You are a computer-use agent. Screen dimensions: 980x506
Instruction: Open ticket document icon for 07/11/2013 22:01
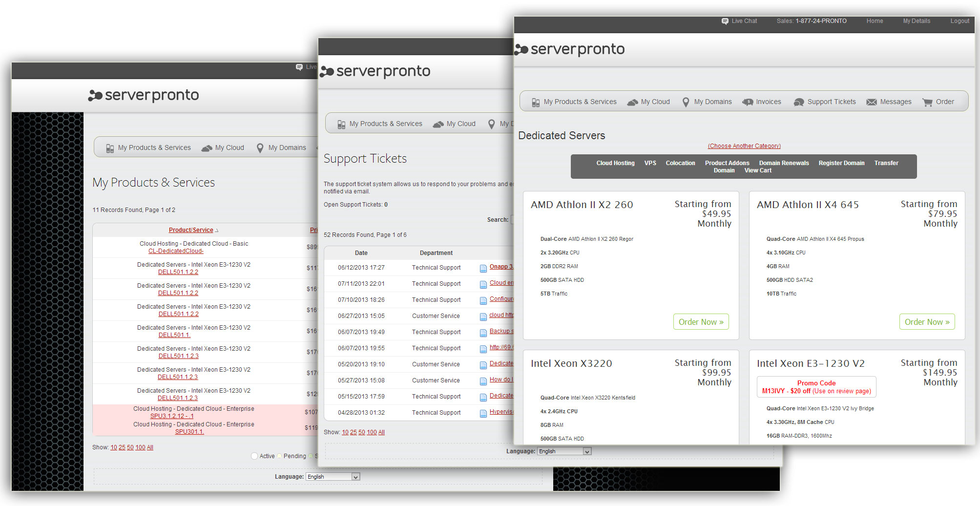click(x=483, y=284)
